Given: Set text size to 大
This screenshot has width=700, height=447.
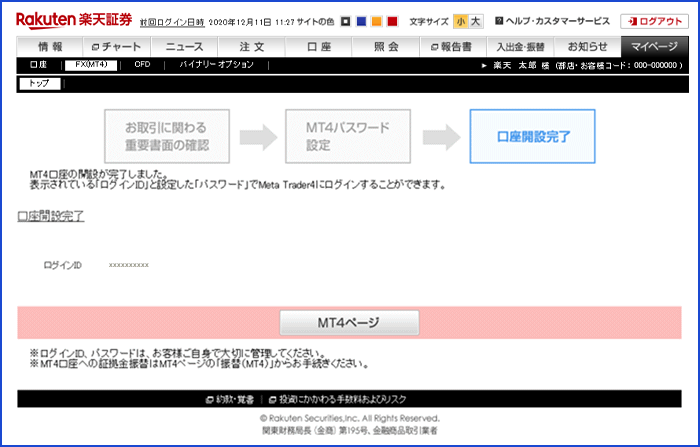Looking at the screenshot, I should pyautogui.click(x=475, y=21).
